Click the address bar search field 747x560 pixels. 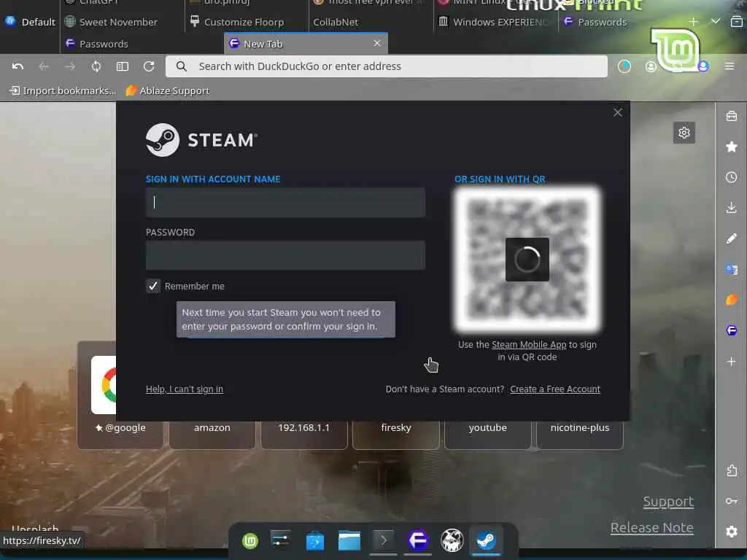387,66
